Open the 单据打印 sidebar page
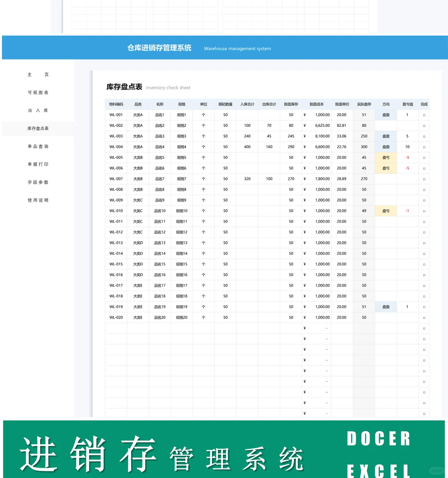 [38, 164]
